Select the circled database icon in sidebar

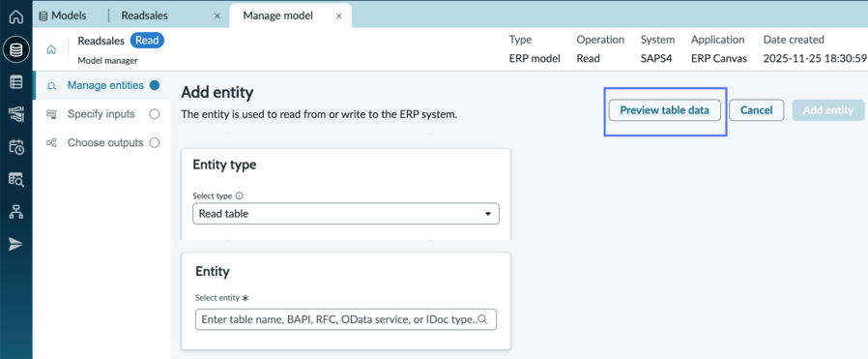pyautogui.click(x=16, y=50)
